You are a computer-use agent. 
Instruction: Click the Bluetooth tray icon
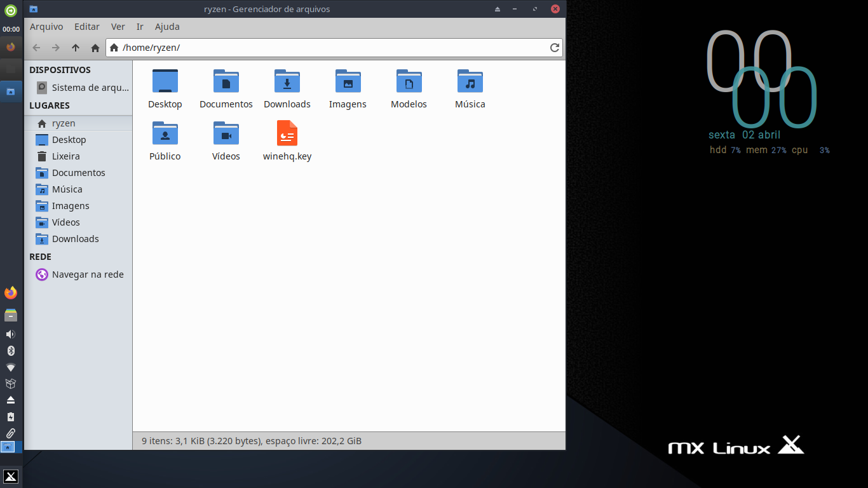tap(10, 351)
